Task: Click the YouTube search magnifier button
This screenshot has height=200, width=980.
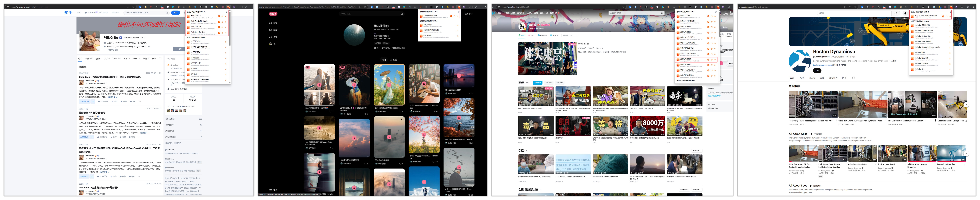Action: coord(896,13)
